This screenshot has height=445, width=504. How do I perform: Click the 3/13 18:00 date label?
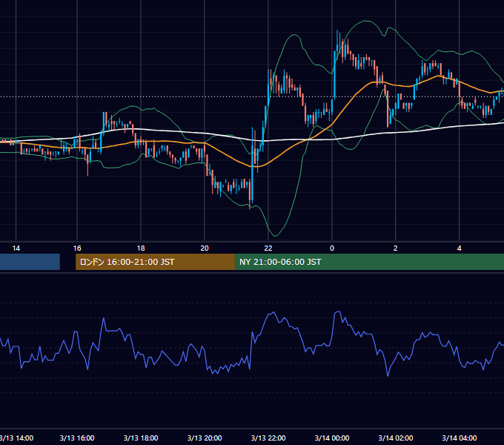141,438
